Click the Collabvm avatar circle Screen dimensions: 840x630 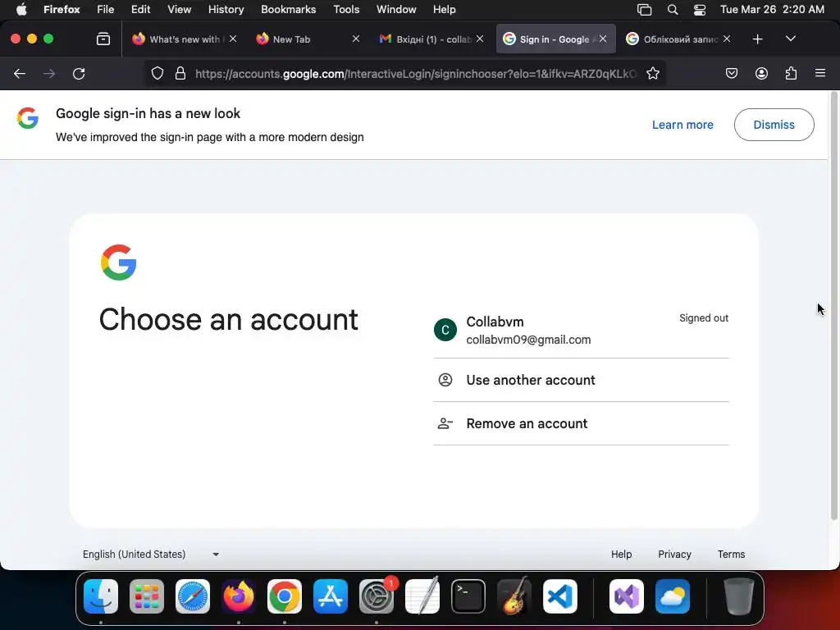(445, 330)
